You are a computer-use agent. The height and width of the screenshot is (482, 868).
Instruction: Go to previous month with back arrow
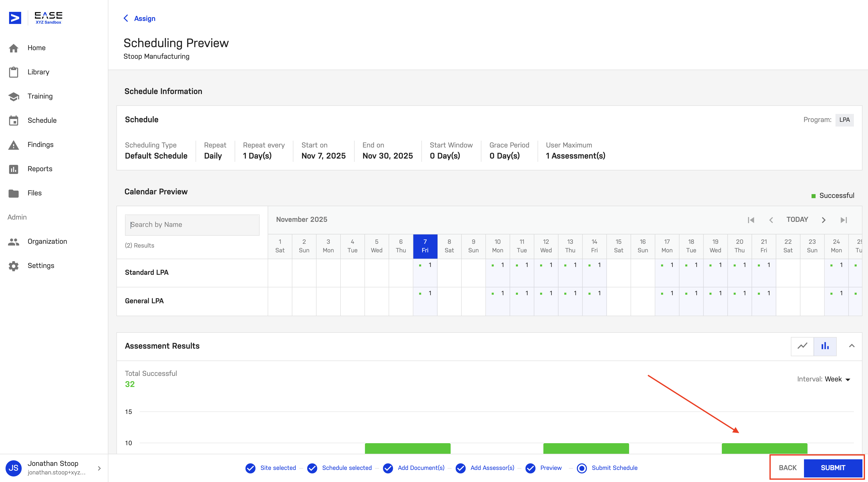click(771, 220)
